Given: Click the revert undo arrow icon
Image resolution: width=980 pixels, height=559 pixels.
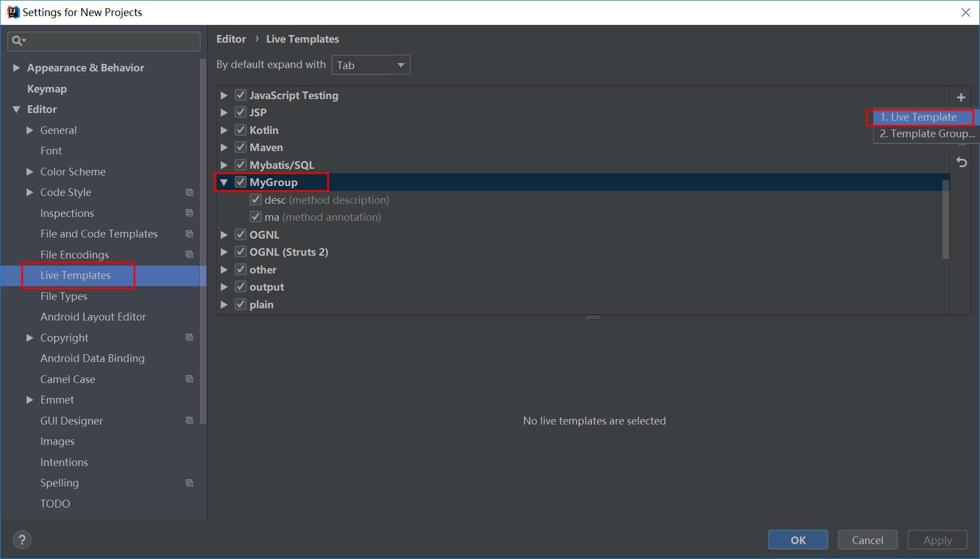Looking at the screenshot, I should tap(962, 162).
